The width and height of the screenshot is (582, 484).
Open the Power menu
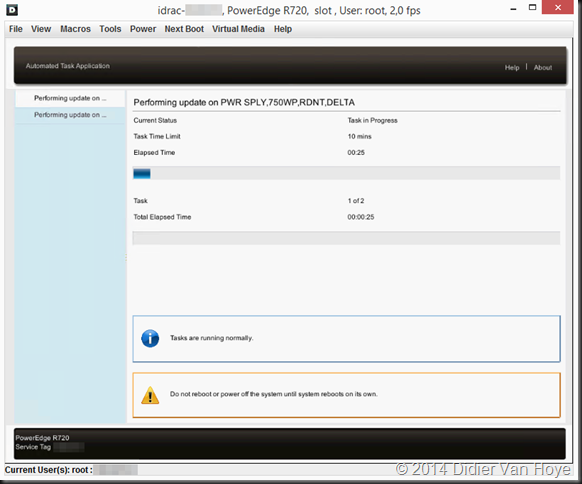pyautogui.click(x=143, y=29)
